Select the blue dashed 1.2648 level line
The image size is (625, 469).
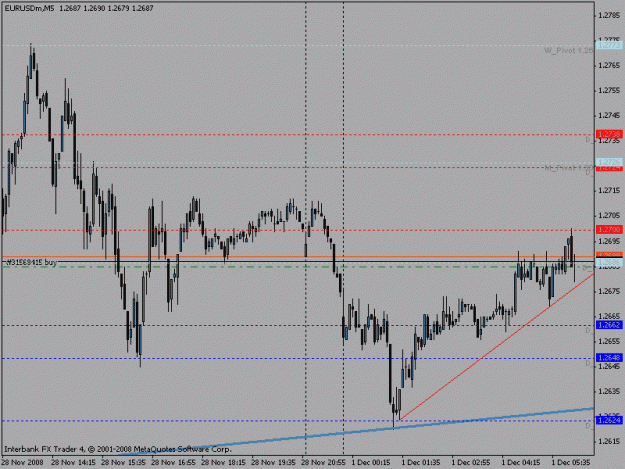click(x=298, y=358)
